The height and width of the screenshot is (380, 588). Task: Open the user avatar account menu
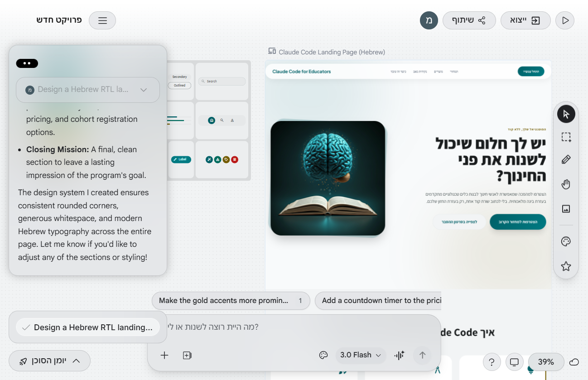pyautogui.click(x=429, y=20)
